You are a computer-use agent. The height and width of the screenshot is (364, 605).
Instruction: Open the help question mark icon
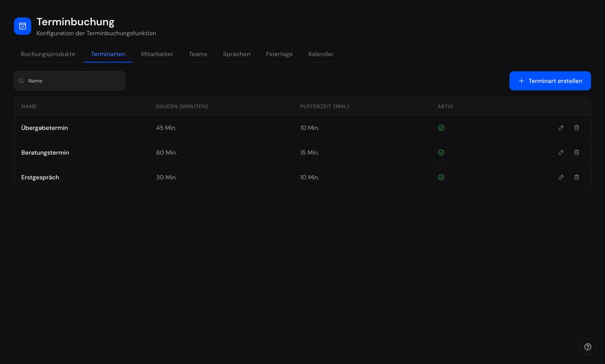pos(588,347)
